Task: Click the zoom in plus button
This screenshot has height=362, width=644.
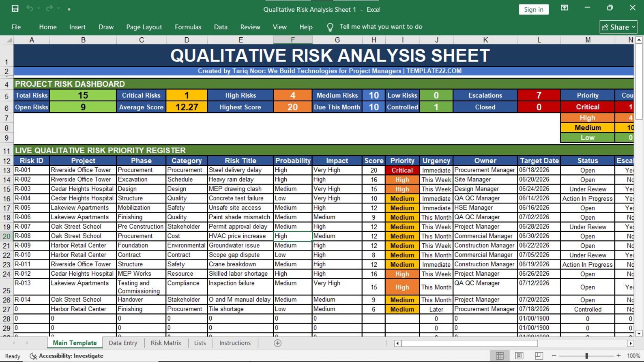Action: 618,356
